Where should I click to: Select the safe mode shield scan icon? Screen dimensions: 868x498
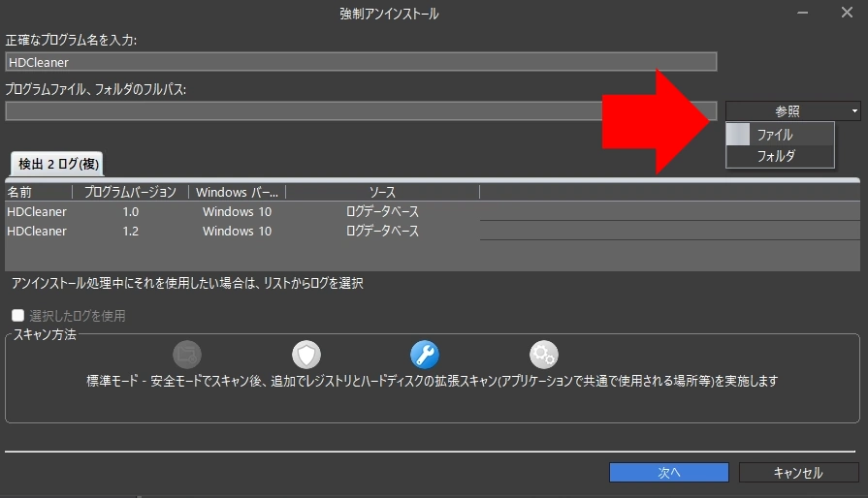click(306, 355)
